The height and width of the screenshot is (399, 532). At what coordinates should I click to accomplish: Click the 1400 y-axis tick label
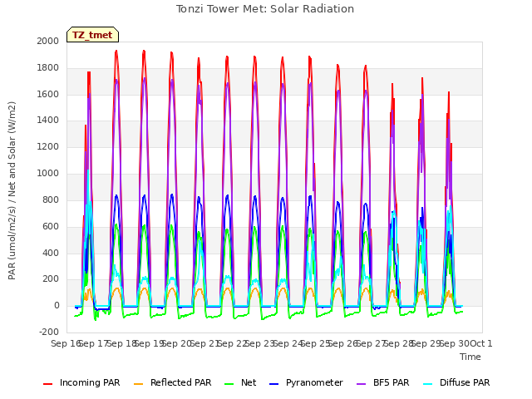(48, 120)
